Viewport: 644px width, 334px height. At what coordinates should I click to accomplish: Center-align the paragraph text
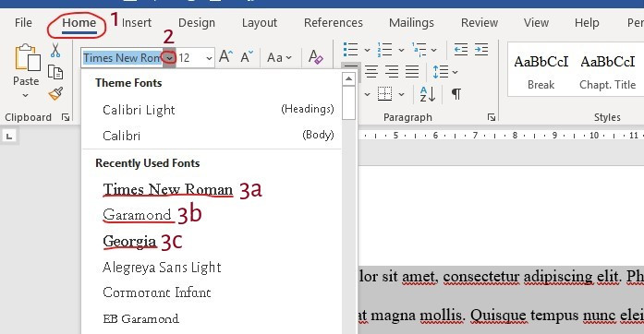371,72
